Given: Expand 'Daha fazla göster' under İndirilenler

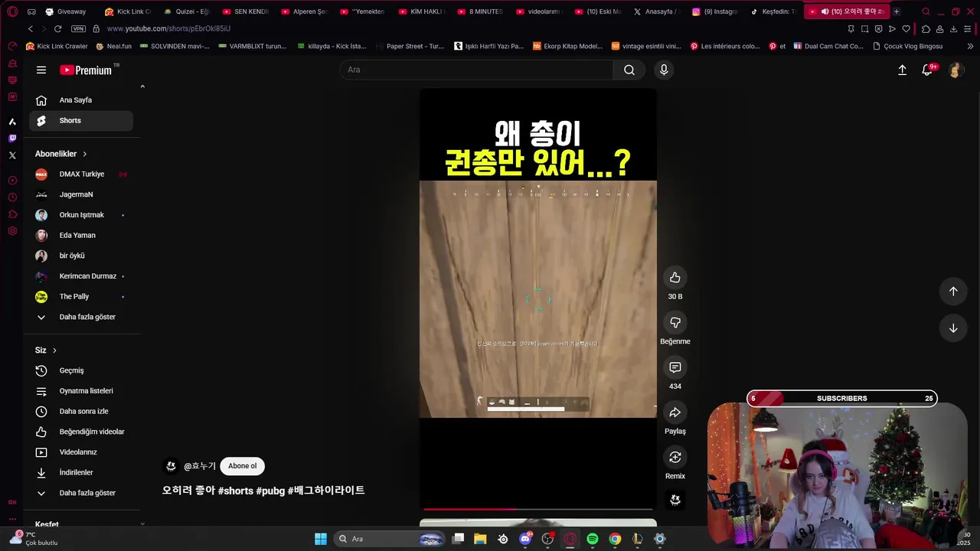Looking at the screenshot, I should point(81,493).
